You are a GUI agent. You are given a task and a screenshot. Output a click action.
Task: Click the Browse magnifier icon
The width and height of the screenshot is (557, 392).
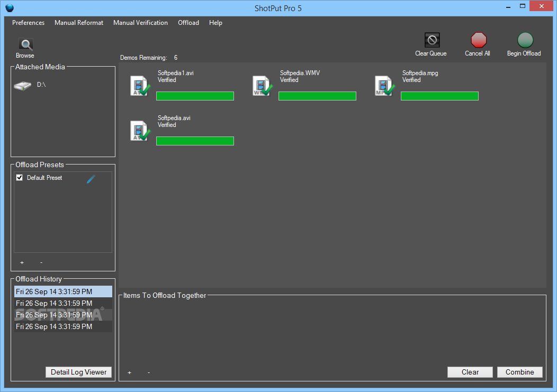(25, 44)
